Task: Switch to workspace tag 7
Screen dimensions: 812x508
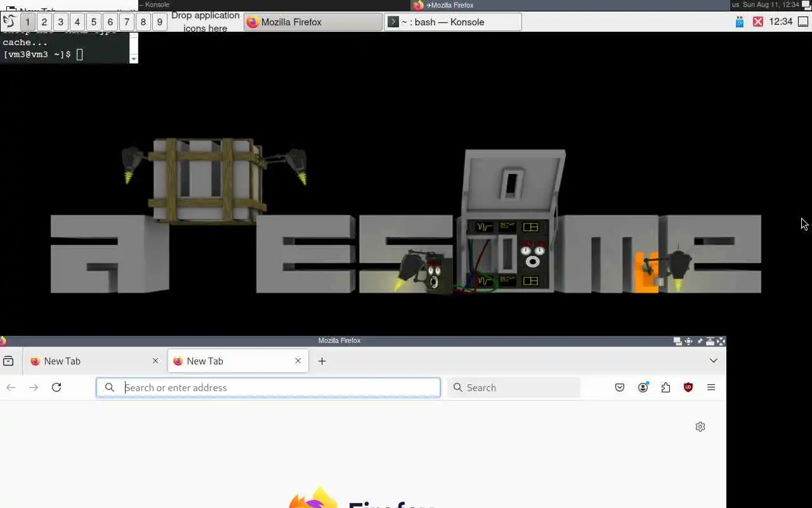Action: tap(126, 22)
